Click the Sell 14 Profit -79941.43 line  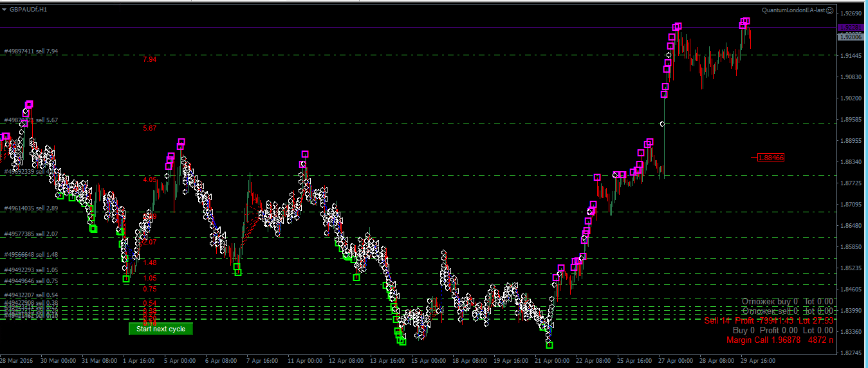tap(769, 320)
